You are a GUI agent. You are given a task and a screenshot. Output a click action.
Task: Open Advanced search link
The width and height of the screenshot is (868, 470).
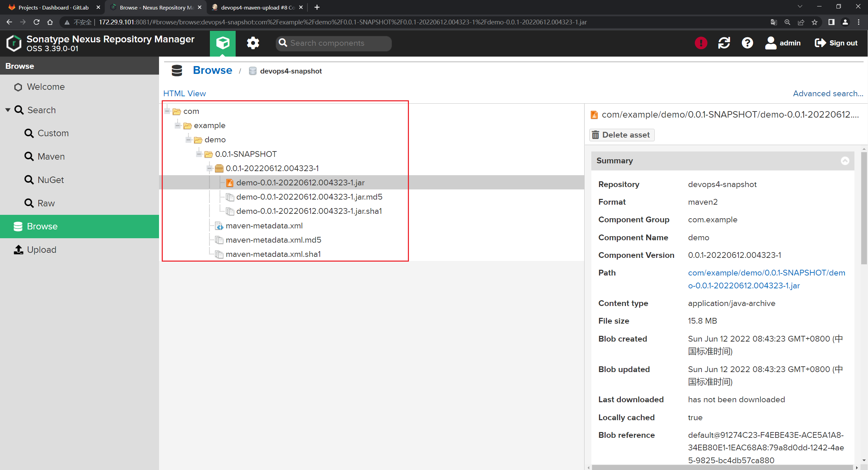[828, 94]
